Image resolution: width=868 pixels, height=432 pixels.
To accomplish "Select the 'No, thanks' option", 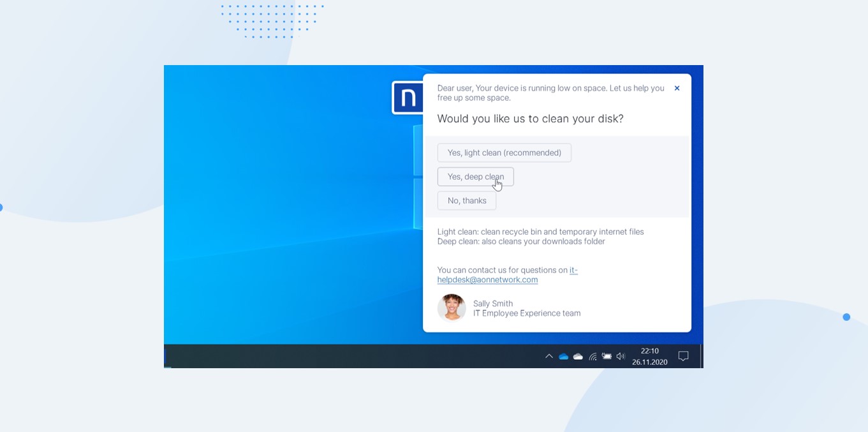I will pos(466,200).
